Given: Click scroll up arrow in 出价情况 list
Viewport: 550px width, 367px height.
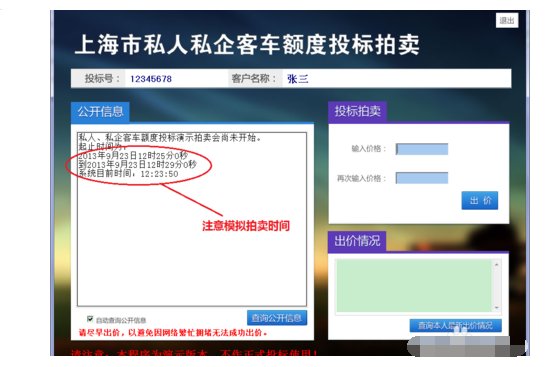Looking at the screenshot, I should click(496, 265).
